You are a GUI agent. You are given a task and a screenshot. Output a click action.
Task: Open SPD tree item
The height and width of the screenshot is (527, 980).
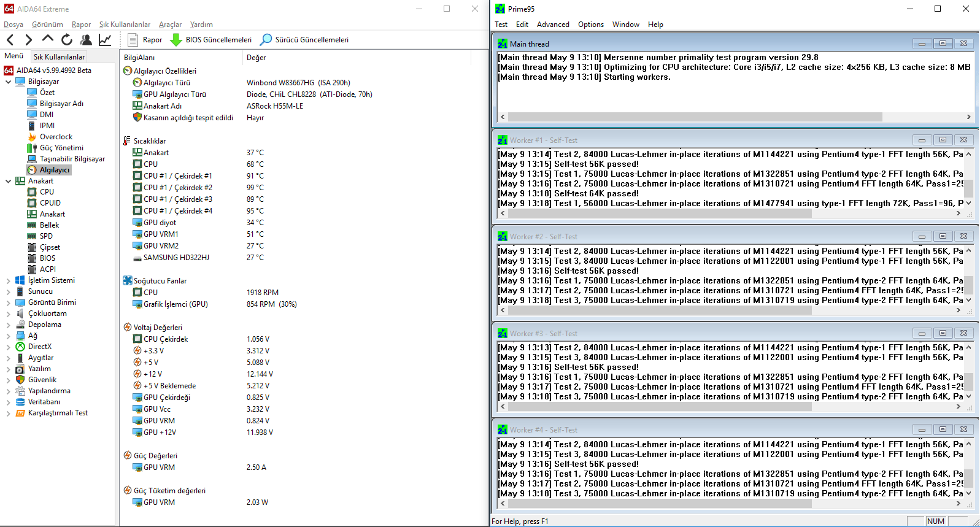tap(46, 236)
